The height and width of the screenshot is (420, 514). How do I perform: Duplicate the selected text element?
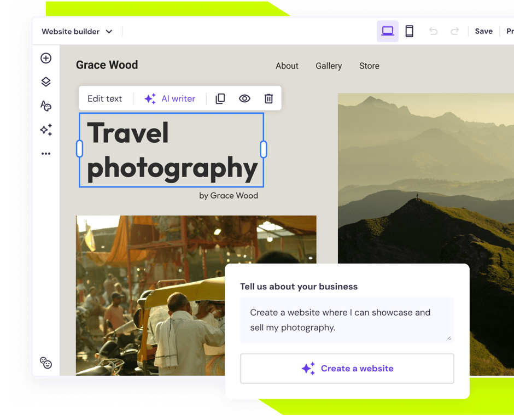[220, 98]
